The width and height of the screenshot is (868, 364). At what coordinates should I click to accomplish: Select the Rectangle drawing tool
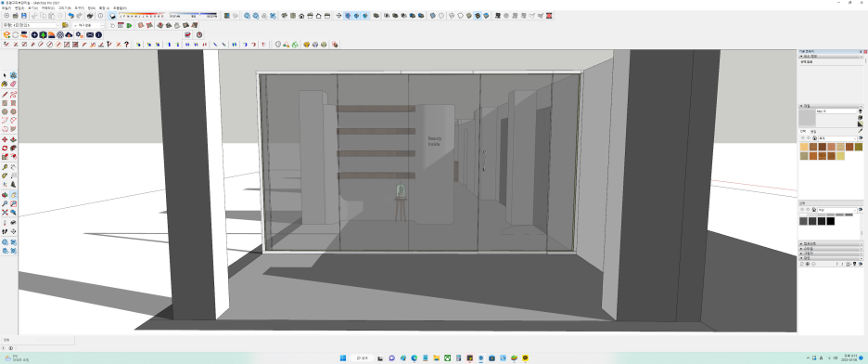5,103
